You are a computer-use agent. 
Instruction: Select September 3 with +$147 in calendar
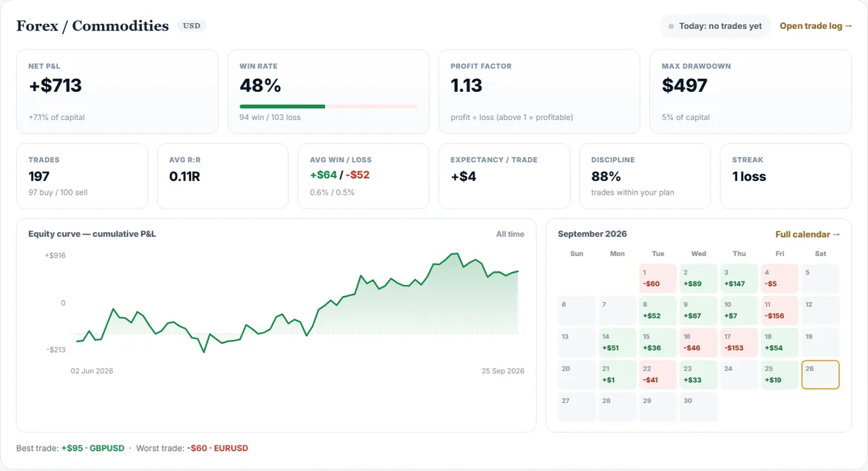739,279
